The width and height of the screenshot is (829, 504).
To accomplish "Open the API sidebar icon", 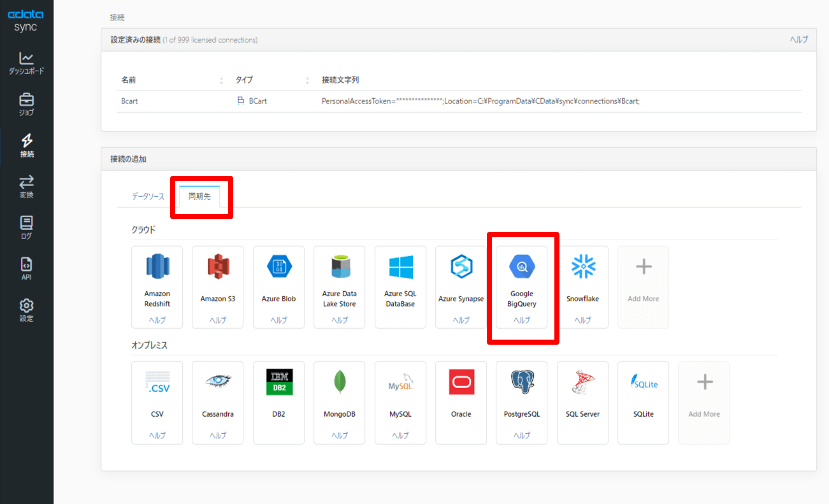I will [x=26, y=268].
